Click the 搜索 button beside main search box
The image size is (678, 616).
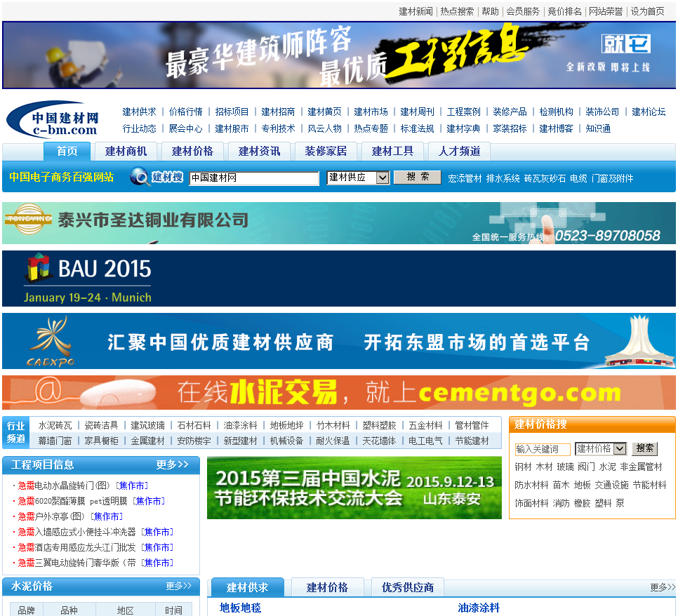coord(418,177)
